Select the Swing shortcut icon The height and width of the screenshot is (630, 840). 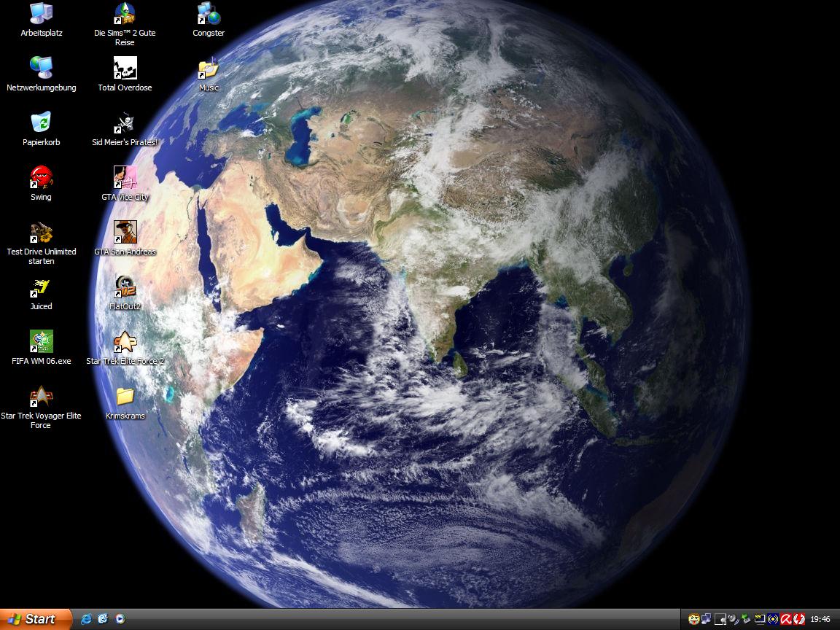point(41,177)
